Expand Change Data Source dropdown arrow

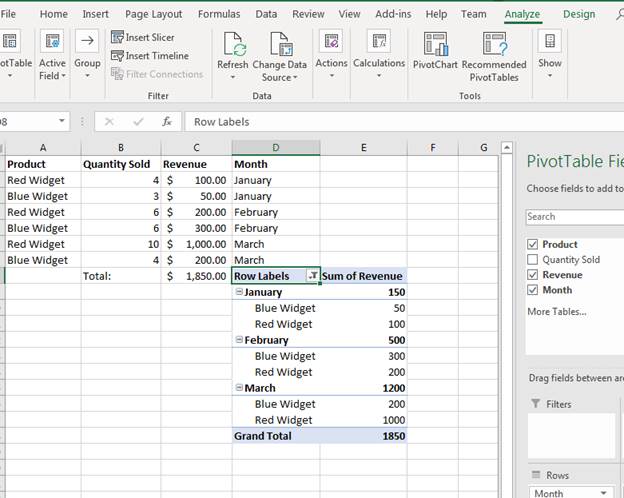[x=295, y=77]
